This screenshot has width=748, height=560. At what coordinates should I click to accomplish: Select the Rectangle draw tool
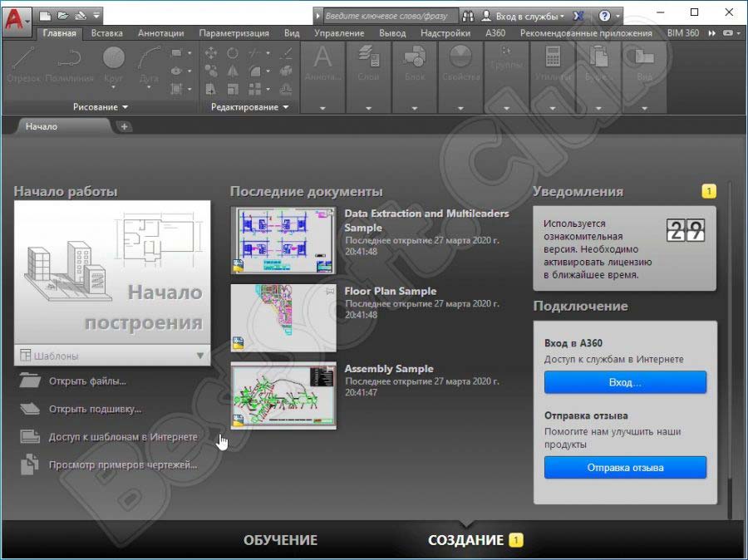(176, 53)
